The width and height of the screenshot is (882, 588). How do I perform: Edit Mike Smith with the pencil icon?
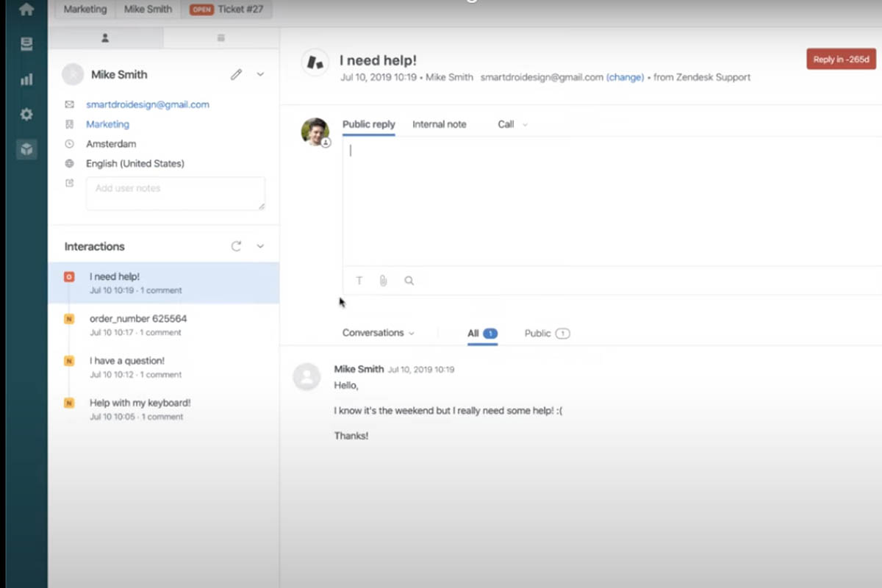[236, 74]
